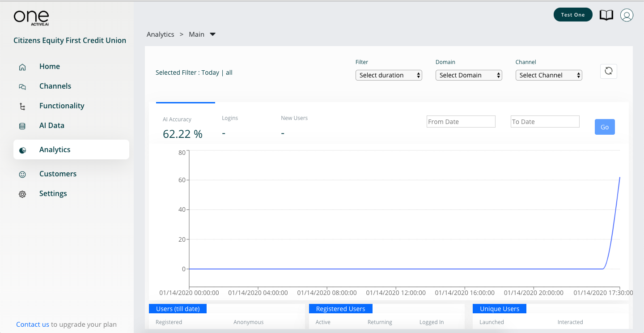Click the AI Data database icon
This screenshot has width=644, height=333.
(22, 126)
